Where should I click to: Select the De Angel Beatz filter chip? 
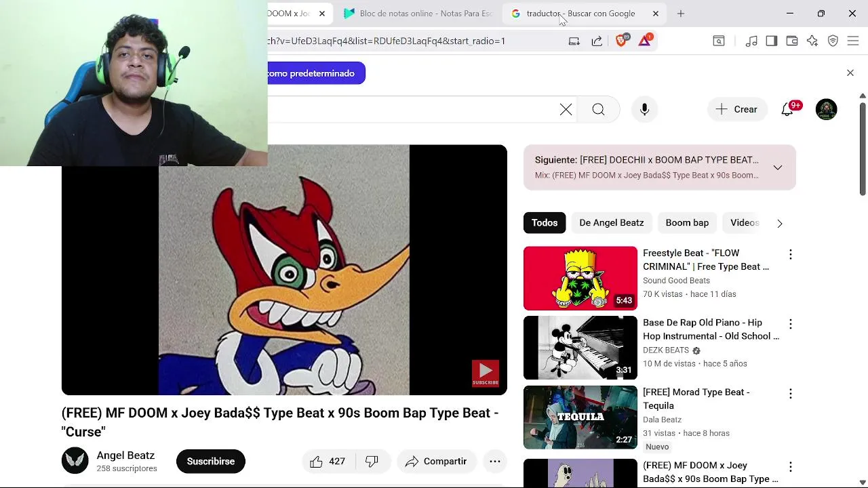[612, 223]
